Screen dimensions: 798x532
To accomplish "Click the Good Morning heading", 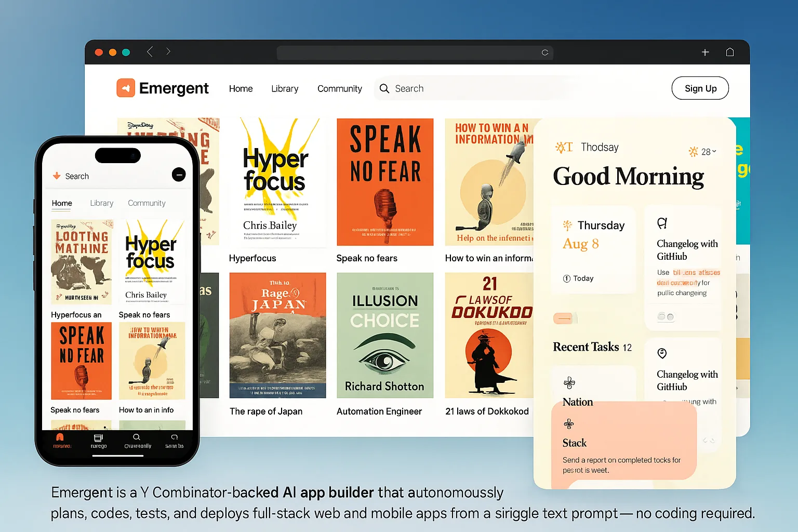I will tap(628, 177).
